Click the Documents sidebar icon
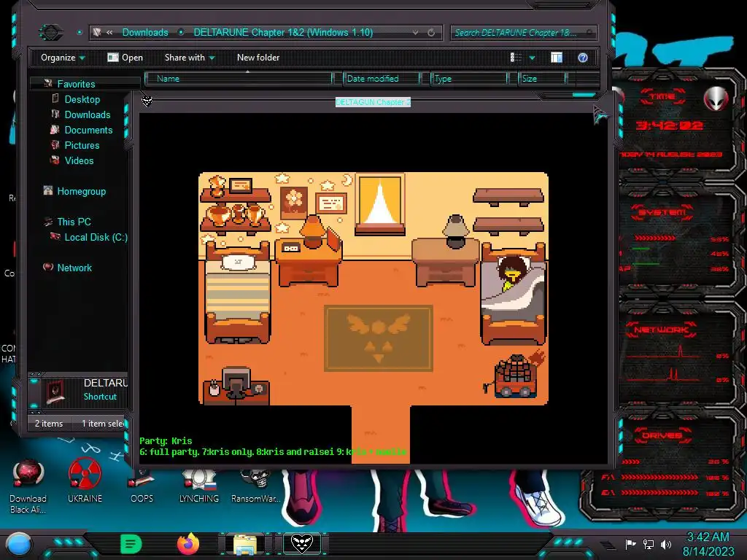The image size is (747, 560). coord(55,130)
